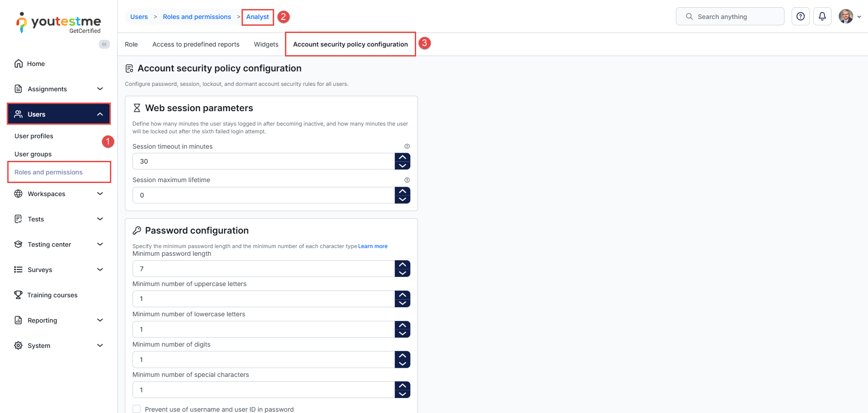Increase Minimum password length value
This screenshot has height=413, width=868.
tap(403, 265)
